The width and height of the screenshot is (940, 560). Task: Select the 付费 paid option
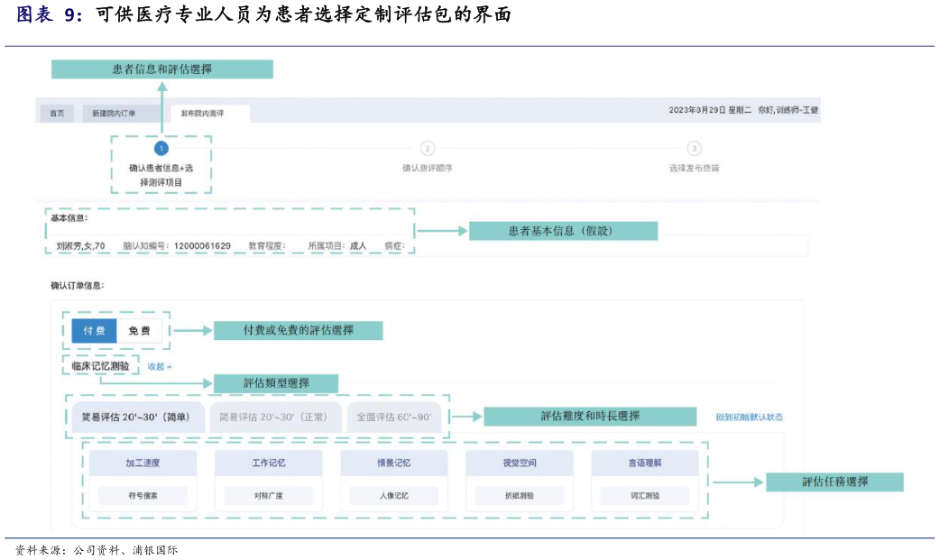pyautogui.click(x=95, y=331)
